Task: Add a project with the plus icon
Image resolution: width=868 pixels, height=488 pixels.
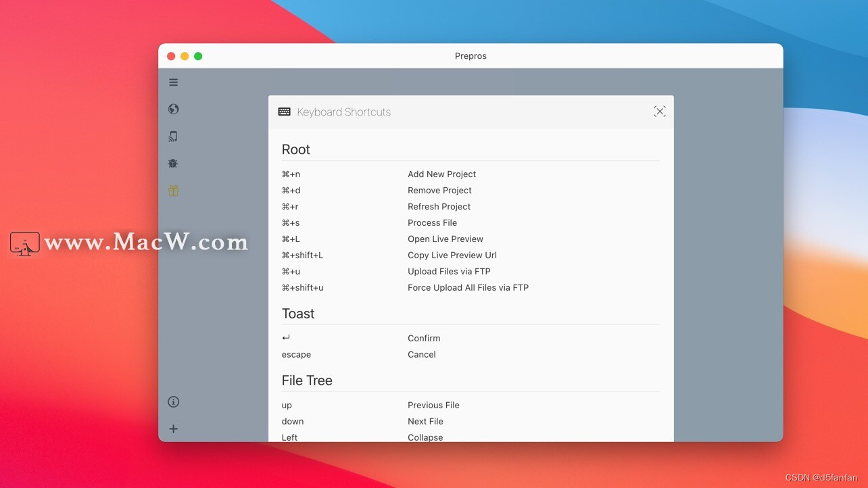Action: point(173,429)
